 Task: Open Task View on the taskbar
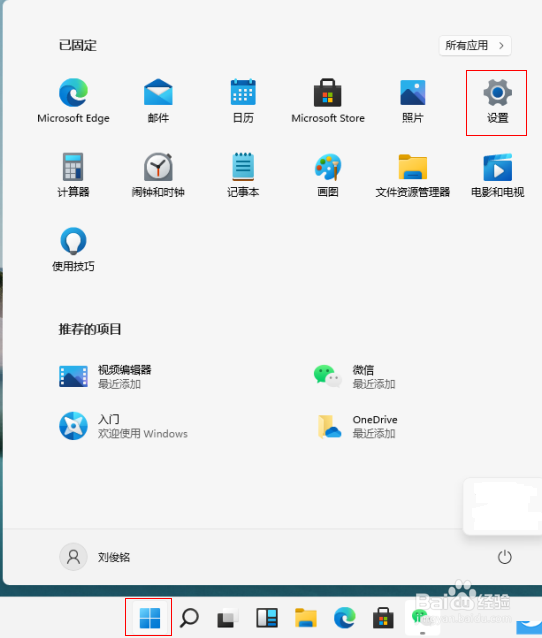(x=227, y=618)
